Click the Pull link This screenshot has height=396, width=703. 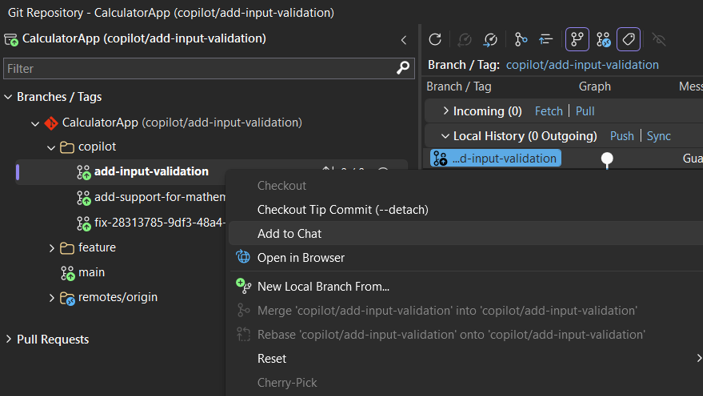coord(585,111)
